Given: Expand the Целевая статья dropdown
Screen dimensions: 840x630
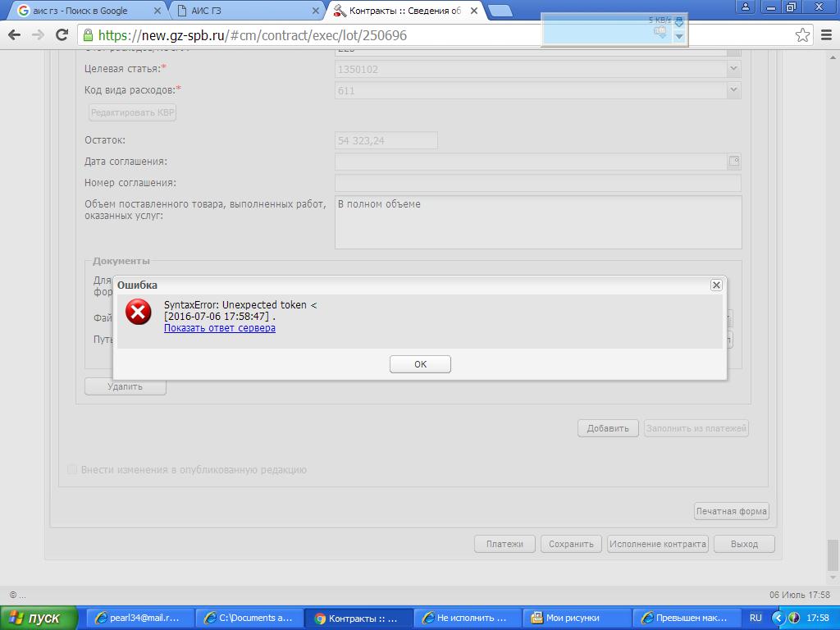Looking at the screenshot, I should pos(733,69).
